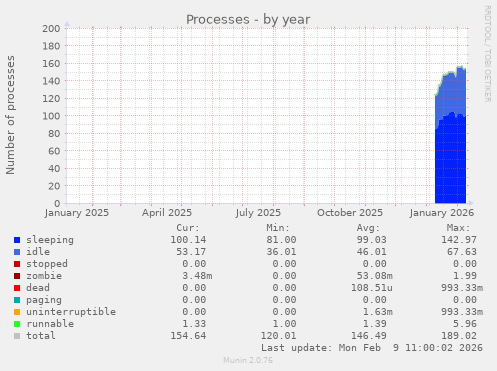Image resolution: width=497 pixels, height=371 pixels.
Task: Click uninterruptible average value 1.63m
Action: click(378, 312)
